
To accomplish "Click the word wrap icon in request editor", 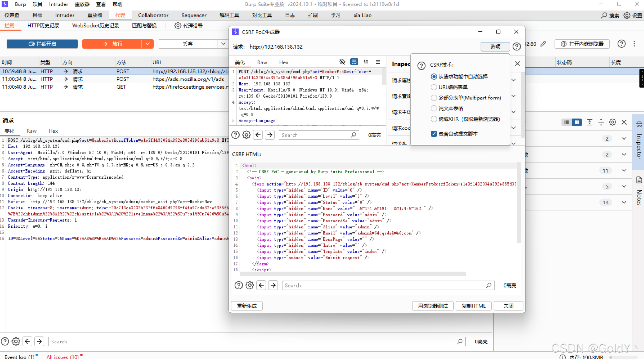I will [354, 62].
